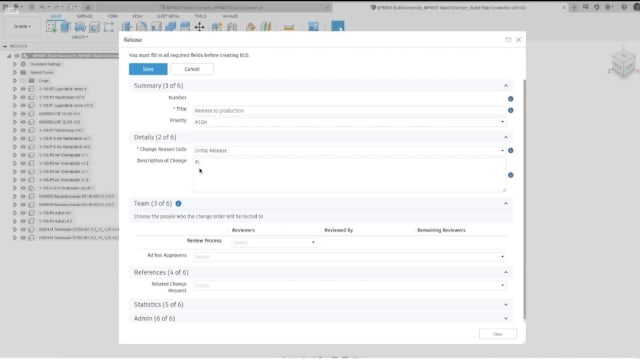Activate the blue Select tool

(338, 26)
